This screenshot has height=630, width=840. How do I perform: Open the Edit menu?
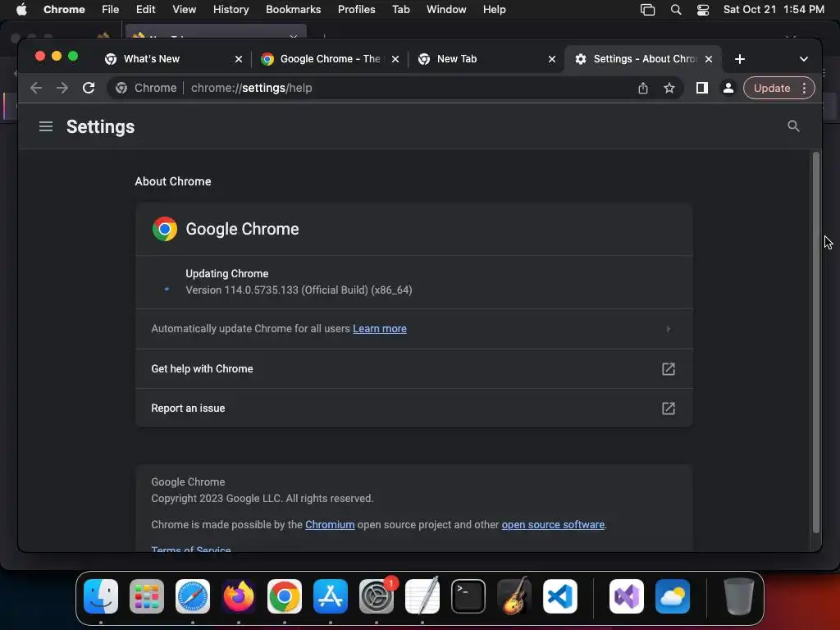[x=145, y=10]
